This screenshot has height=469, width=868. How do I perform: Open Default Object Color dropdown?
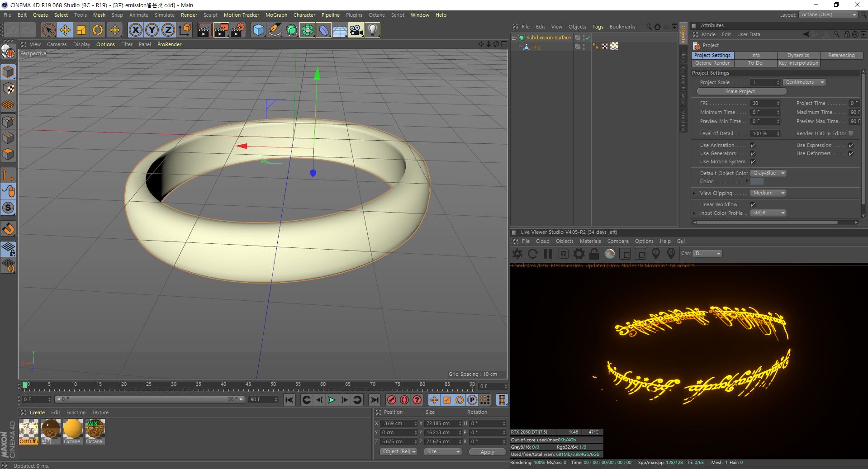click(768, 173)
